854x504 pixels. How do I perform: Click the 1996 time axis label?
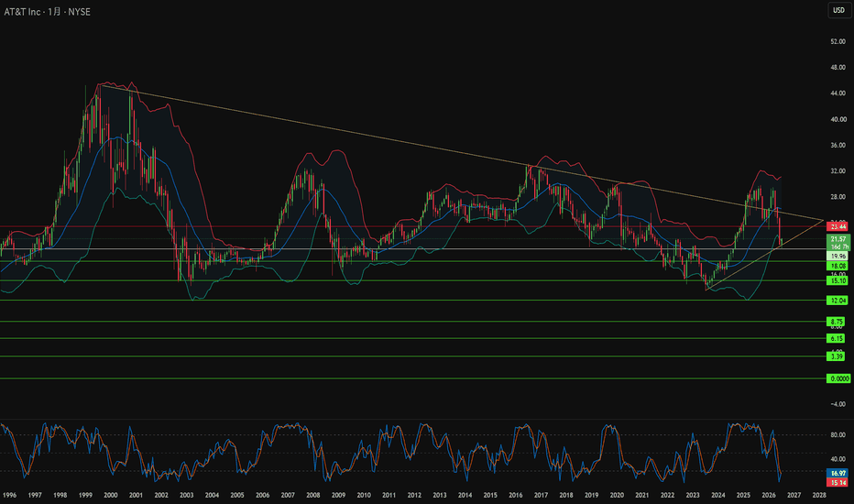(9, 495)
